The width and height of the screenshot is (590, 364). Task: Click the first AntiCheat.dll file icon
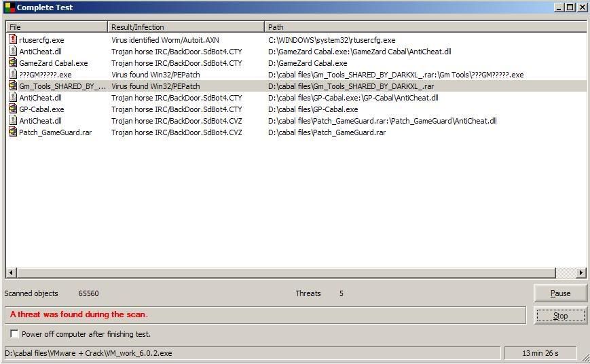13,52
